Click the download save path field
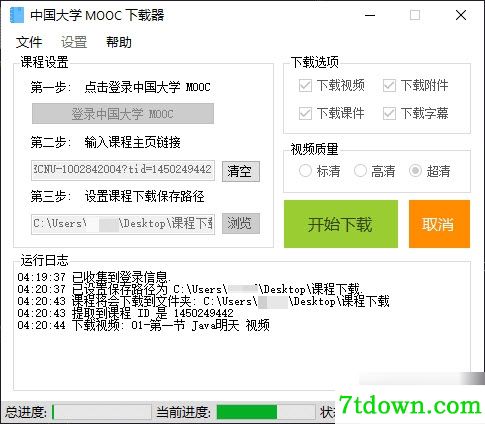Screen dimensions: 485x424 pyautogui.click(x=123, y=224)
